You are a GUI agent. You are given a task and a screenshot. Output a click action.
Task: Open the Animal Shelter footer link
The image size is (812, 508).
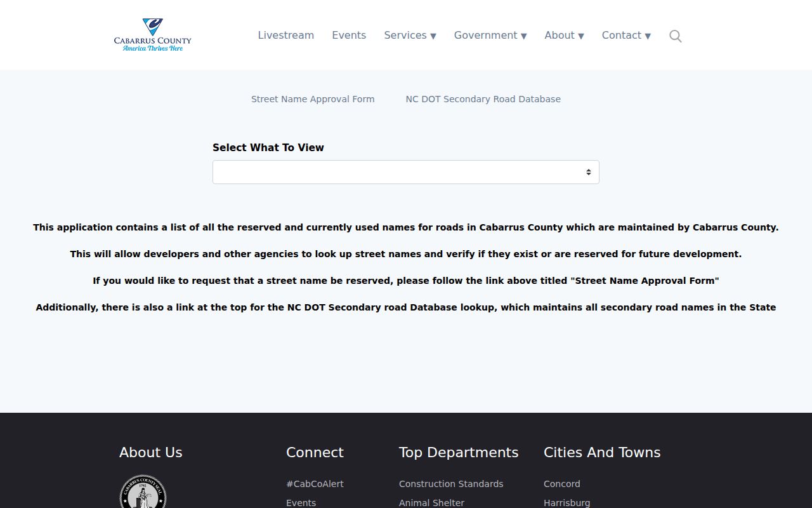[x=431, y=502]
